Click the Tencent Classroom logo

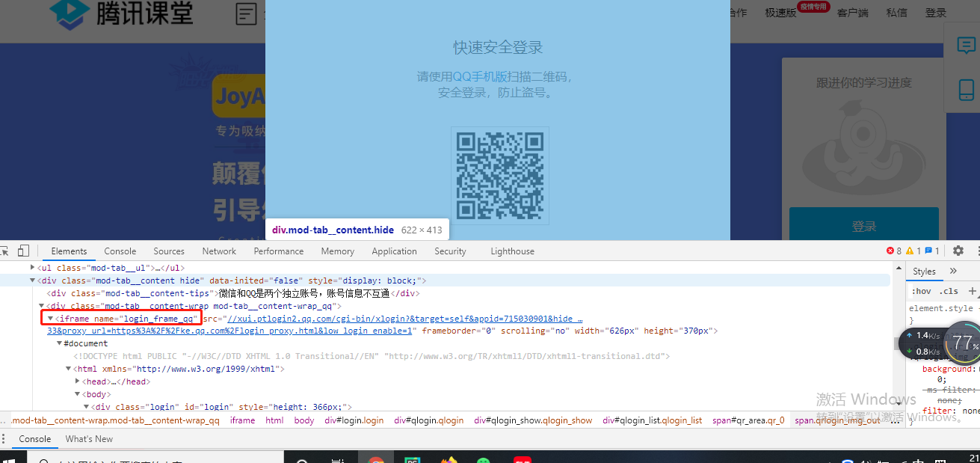pyautogui.click(x=120, y=13)
